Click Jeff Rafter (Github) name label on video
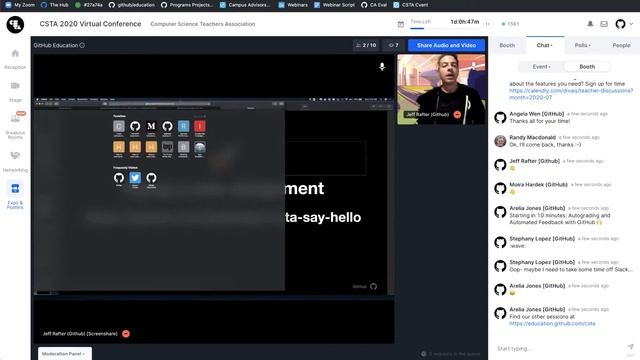The image size is (640, 360). 427,115
